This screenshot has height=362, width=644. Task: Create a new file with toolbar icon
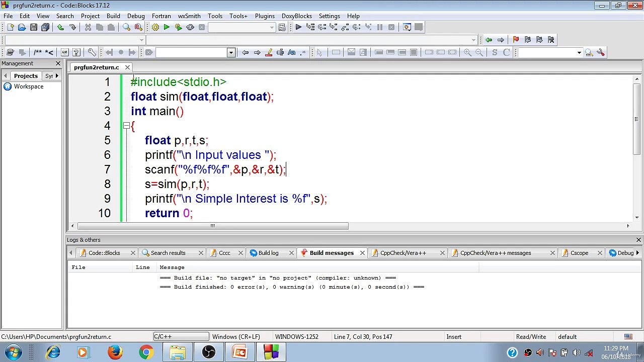(10, 27)
